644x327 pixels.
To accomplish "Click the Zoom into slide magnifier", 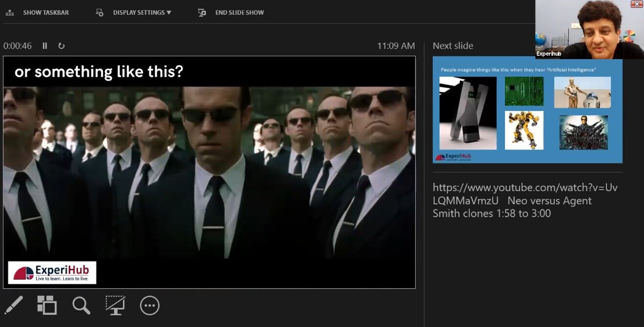I will [81, 305].
